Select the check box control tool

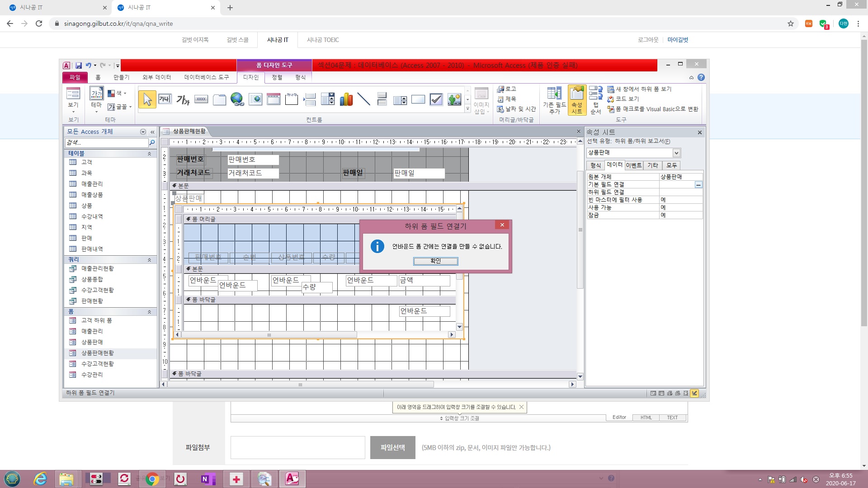pos(436,99)
